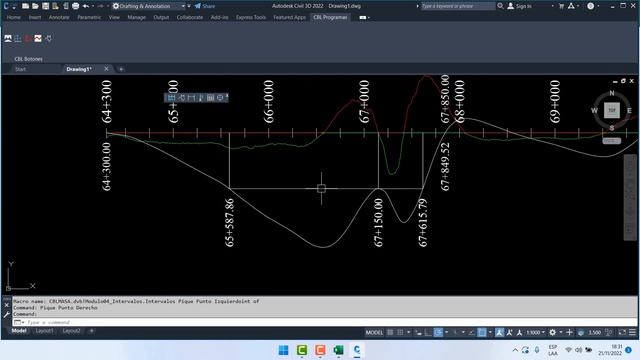
Task: Toggle ortho mode in status bar
Action: (x=427, y=333)
